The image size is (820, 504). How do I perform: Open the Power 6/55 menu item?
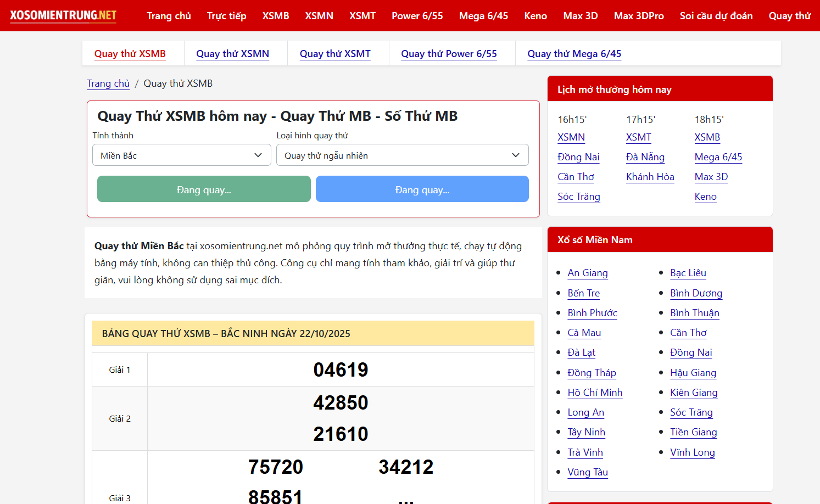(417, 16)
